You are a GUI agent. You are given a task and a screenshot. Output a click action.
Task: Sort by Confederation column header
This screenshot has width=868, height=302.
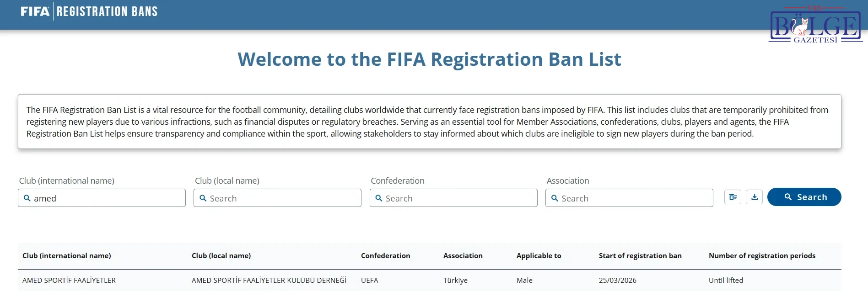tap(385, 255)
